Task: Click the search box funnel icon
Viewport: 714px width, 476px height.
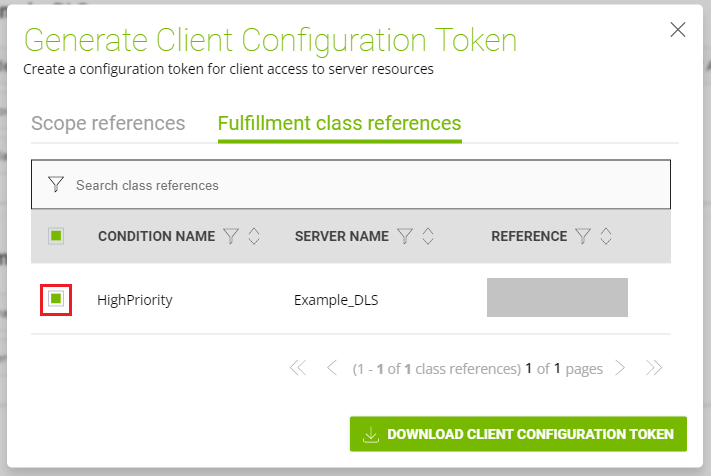Action: point(56,185)
